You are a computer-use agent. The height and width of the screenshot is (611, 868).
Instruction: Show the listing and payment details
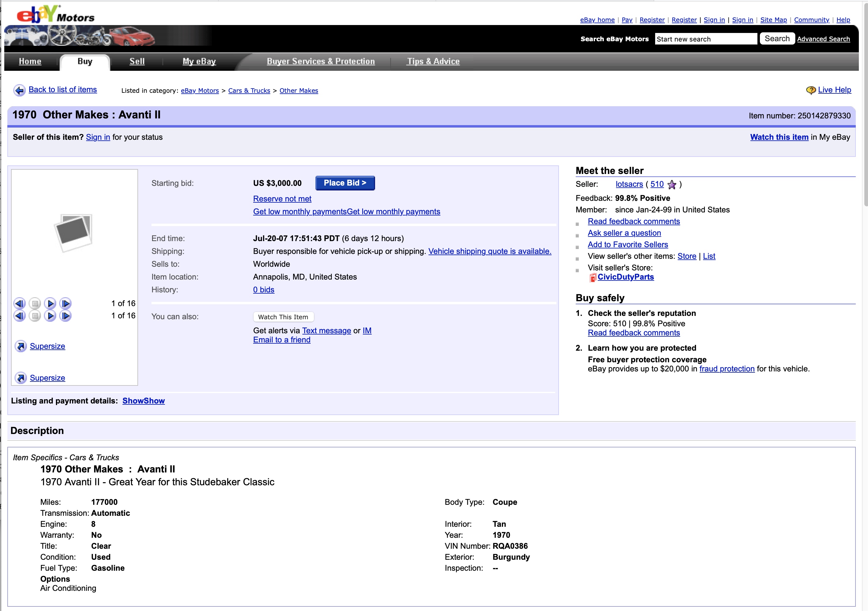[143, 401]
